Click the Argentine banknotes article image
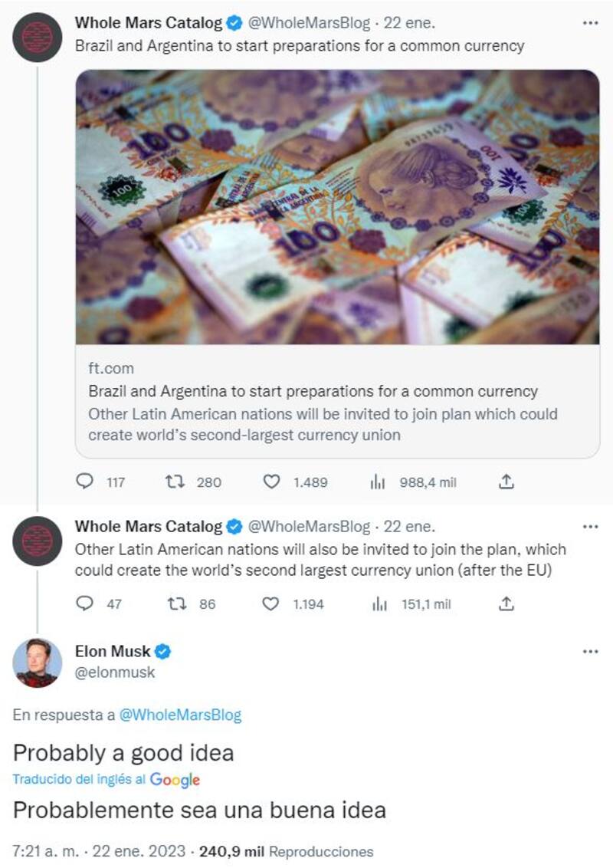 pyautogui.click(x=337, y=207)
